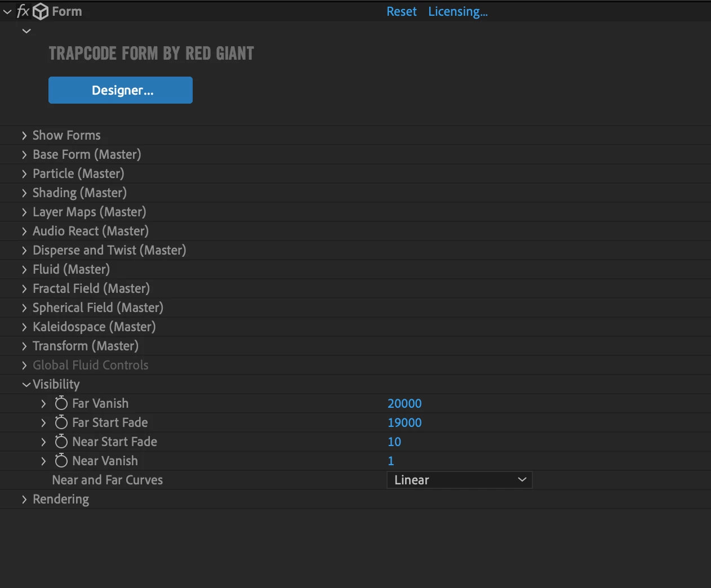Toggle the fx effect switch for Form
711x588 pixels.
click(x=23, y=11)
